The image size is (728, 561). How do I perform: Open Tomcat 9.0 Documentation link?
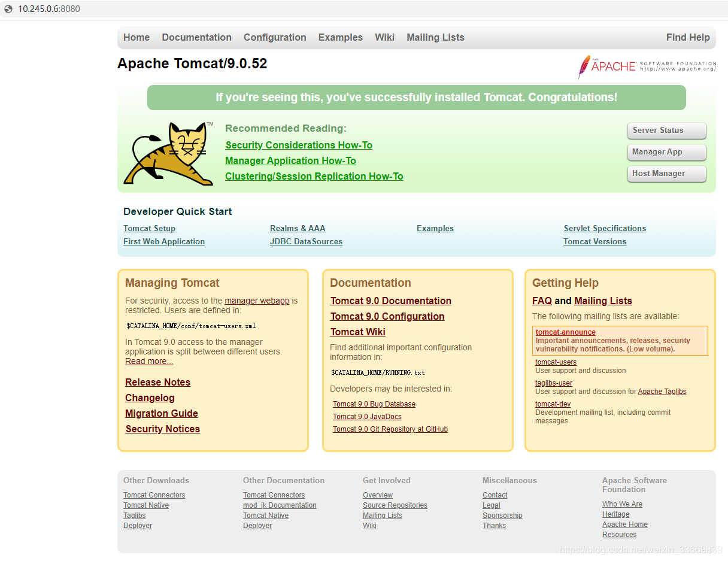coord(390,301)
